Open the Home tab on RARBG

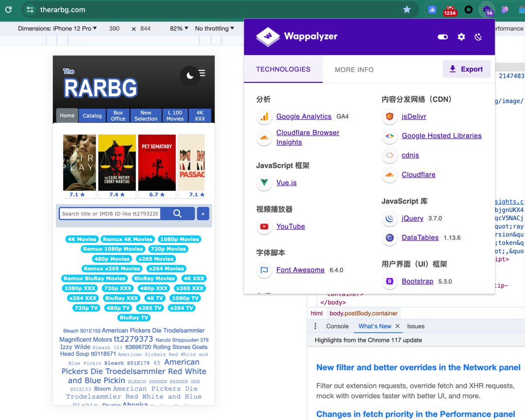pos(67,115)
